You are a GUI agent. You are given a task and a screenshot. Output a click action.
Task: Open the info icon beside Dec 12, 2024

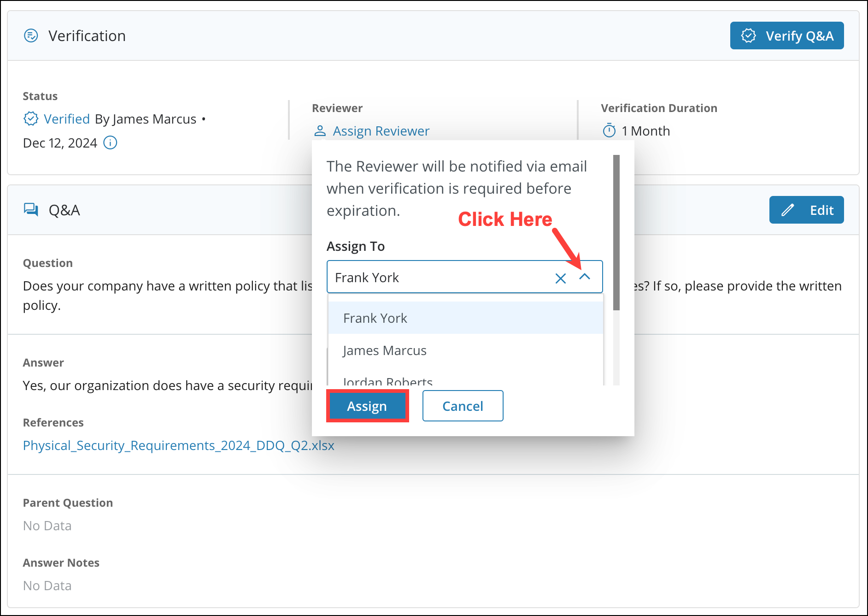(x=110, y=143)
